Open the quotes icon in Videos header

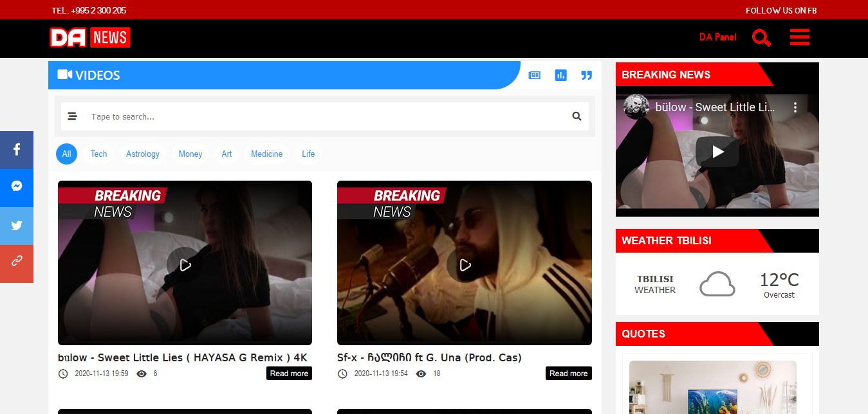click(x=586, y=75)
